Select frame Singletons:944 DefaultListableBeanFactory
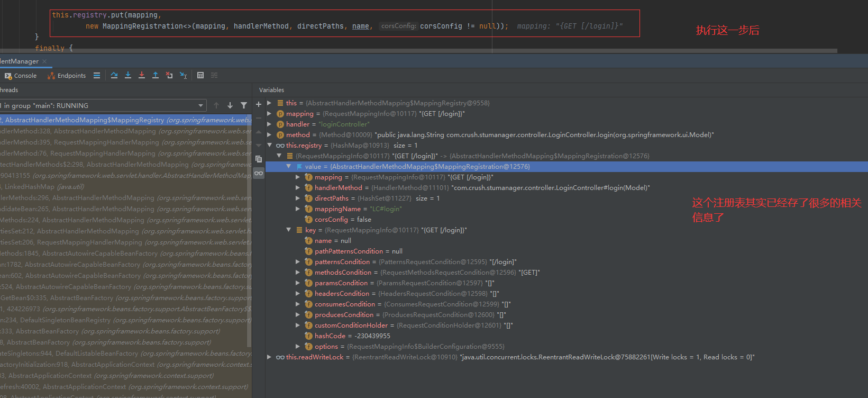Image resolution: width=868 pixels, height=398 pixels. click(x=125, y=353)
